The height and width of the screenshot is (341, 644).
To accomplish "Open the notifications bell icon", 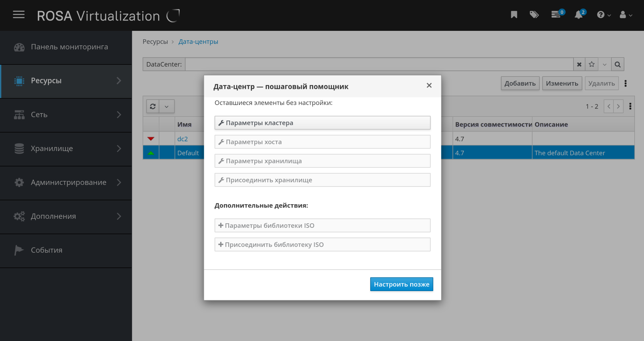I will tap(579, 15).
